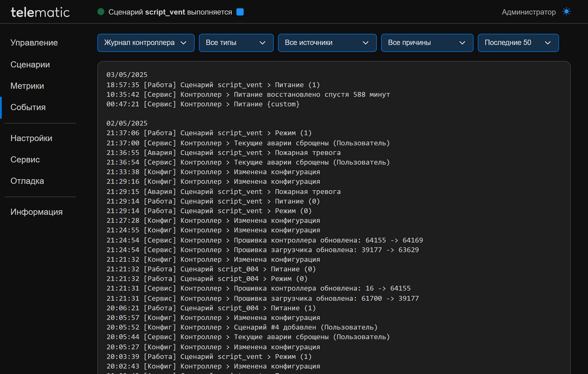Go to Управление section

click(x=34, y=43)
